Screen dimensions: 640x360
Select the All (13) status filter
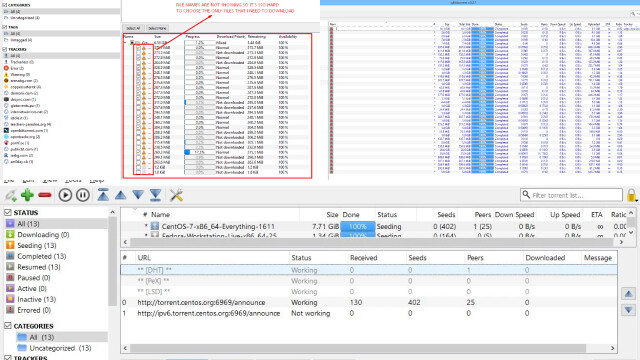(56, 224)
